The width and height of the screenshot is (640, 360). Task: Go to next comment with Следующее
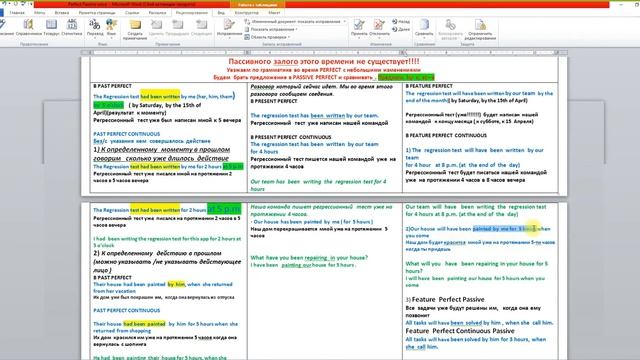(x=202, y=28)
